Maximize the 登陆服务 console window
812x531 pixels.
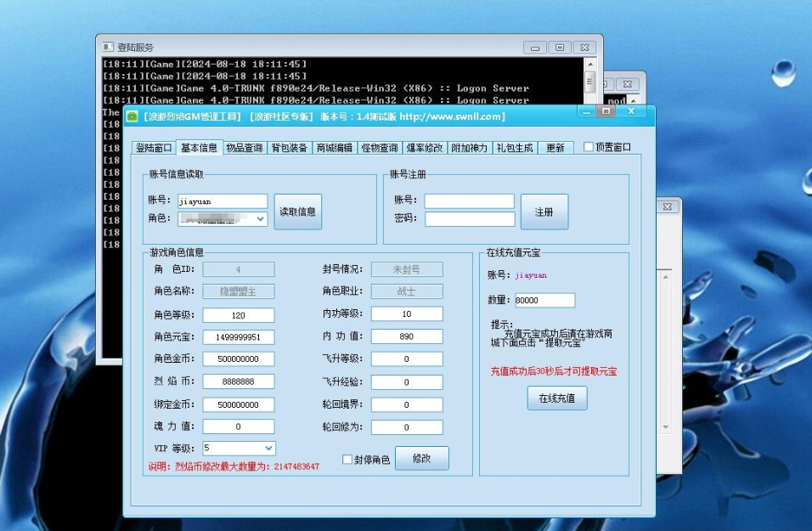[x=560, y=48]
